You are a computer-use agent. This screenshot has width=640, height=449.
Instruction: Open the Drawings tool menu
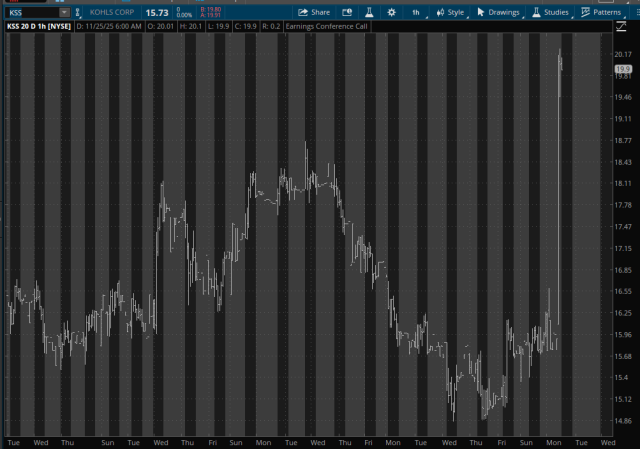[498, 12]
